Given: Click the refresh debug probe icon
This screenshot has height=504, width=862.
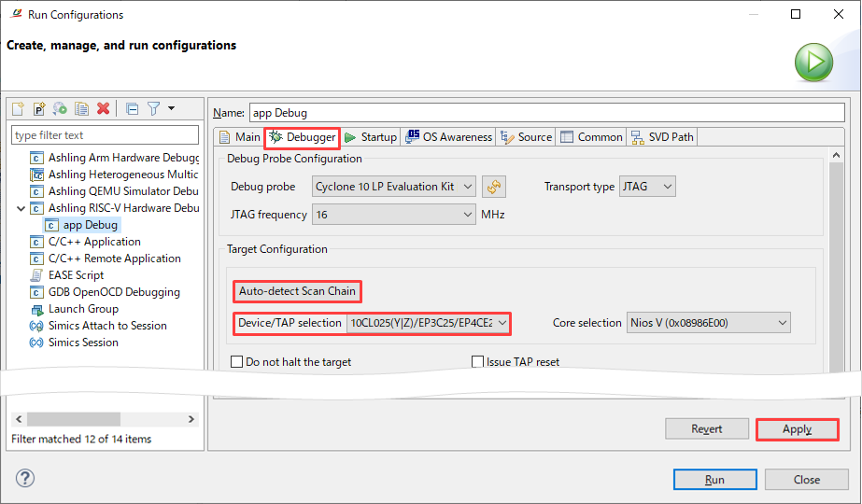Looking at the screenshot, I should click(494, 187).
